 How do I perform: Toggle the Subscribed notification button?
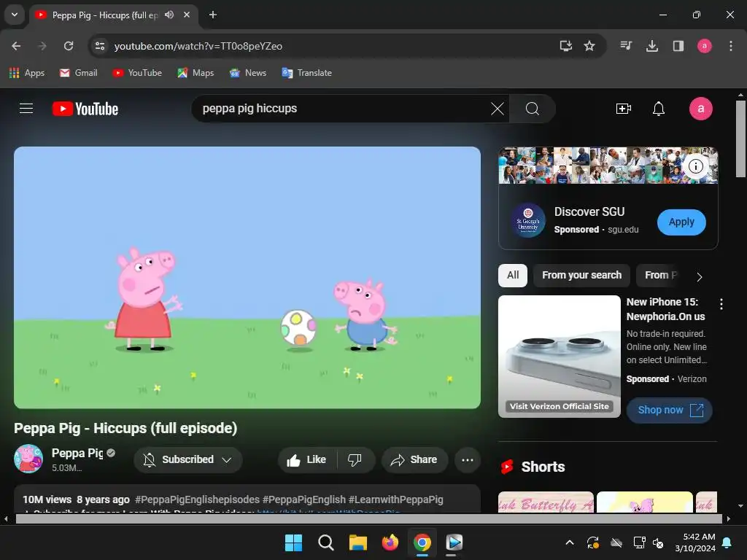coord(187,459)
